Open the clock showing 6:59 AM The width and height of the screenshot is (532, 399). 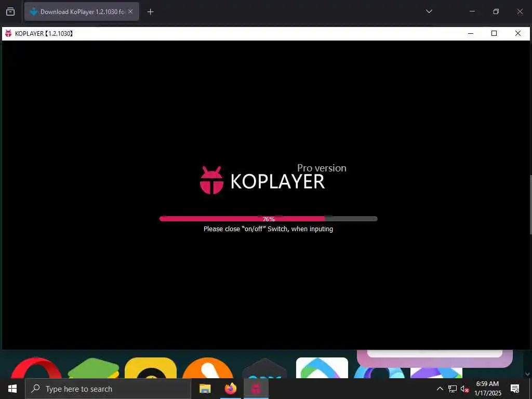487,389
